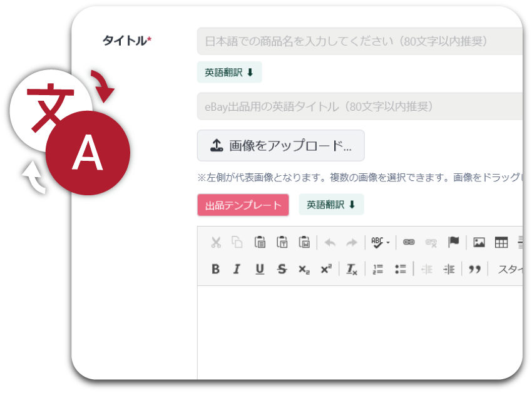Click the 出品テンプレート button
Image resolution: width=532 pixels, height=393 pixels.
(x=243, y=205)
